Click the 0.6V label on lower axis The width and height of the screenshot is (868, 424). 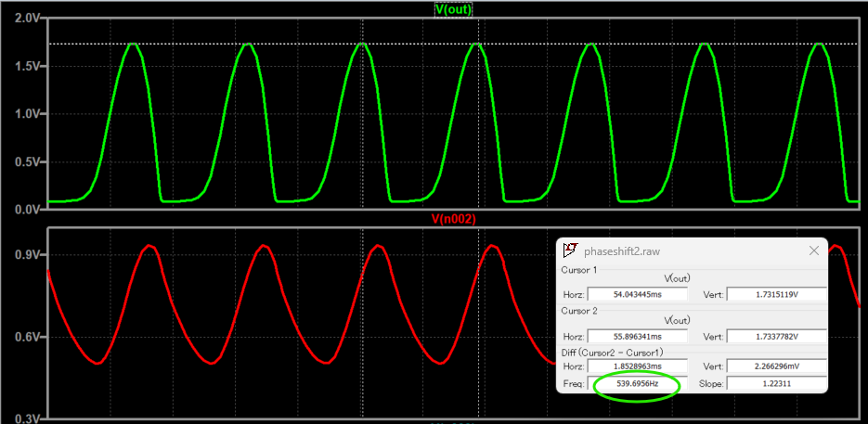click(x=26, y=337)
